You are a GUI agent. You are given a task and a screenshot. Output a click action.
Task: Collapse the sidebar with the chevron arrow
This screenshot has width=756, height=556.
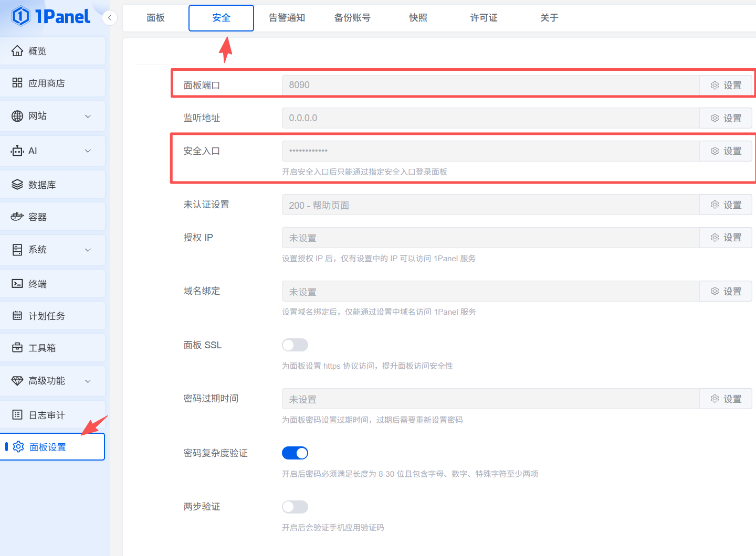point(110,17)
